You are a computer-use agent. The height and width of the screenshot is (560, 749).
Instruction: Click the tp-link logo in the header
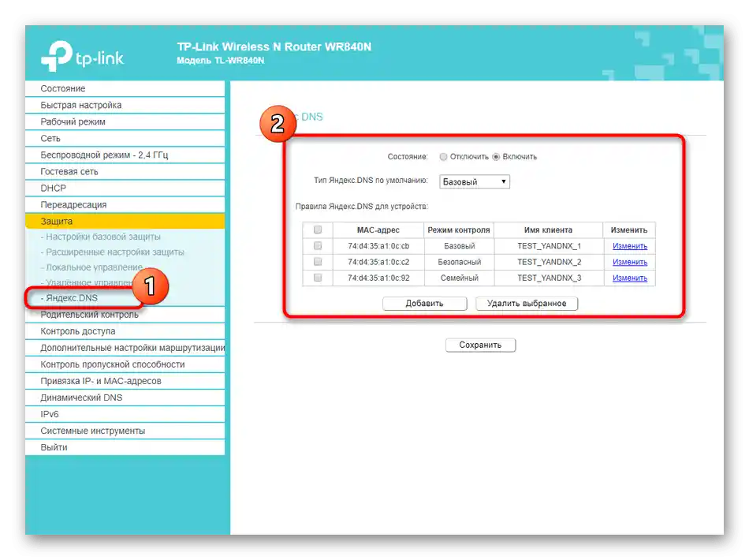point(82,56)
